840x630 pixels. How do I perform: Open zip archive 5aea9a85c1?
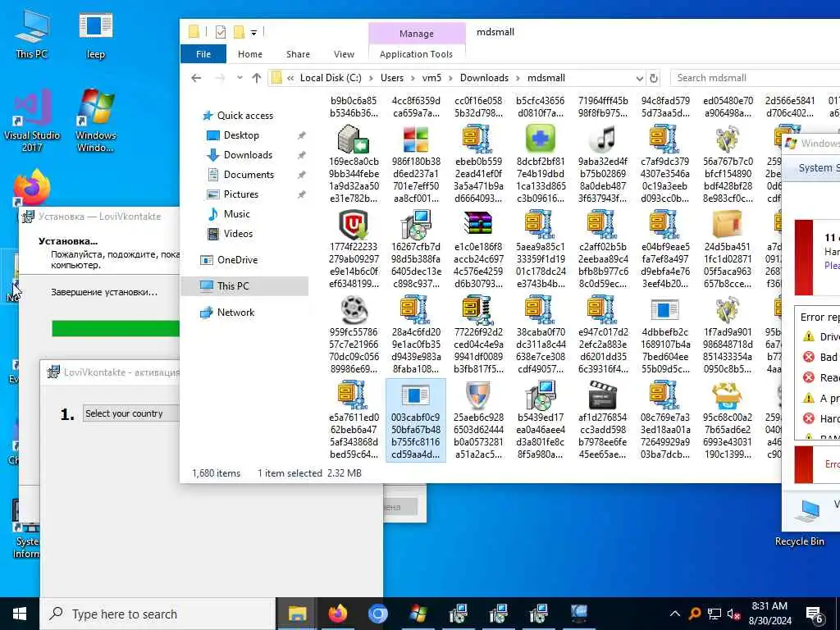541,249
